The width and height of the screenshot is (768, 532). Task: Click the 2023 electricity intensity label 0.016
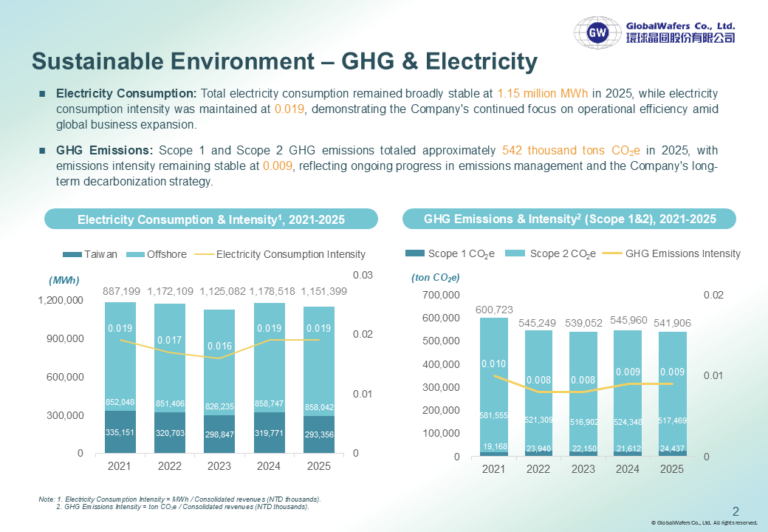[x=219, y=346]
